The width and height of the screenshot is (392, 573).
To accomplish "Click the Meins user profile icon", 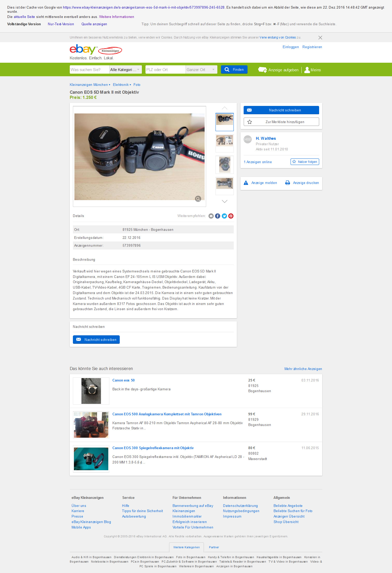I will (307, 70).
